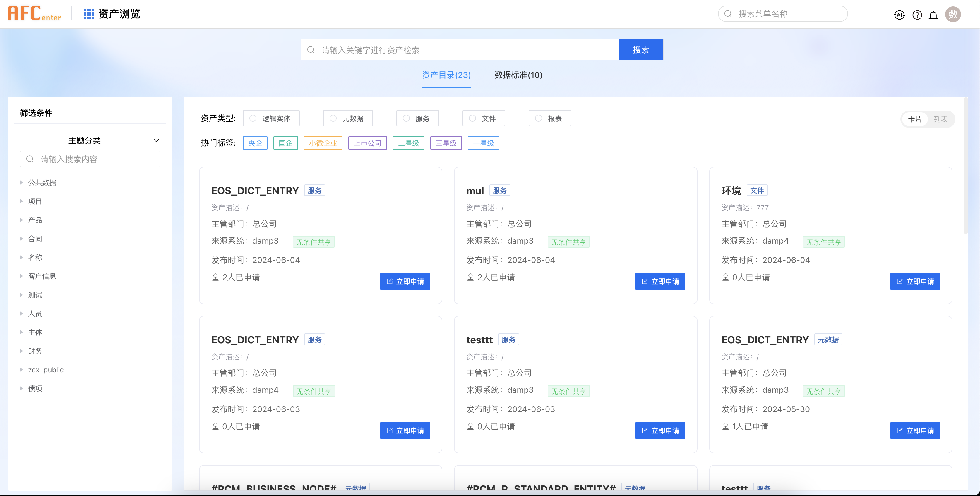Filter by the 国企 hot tag
980x496 pixels.
click(x=285, y=143)
